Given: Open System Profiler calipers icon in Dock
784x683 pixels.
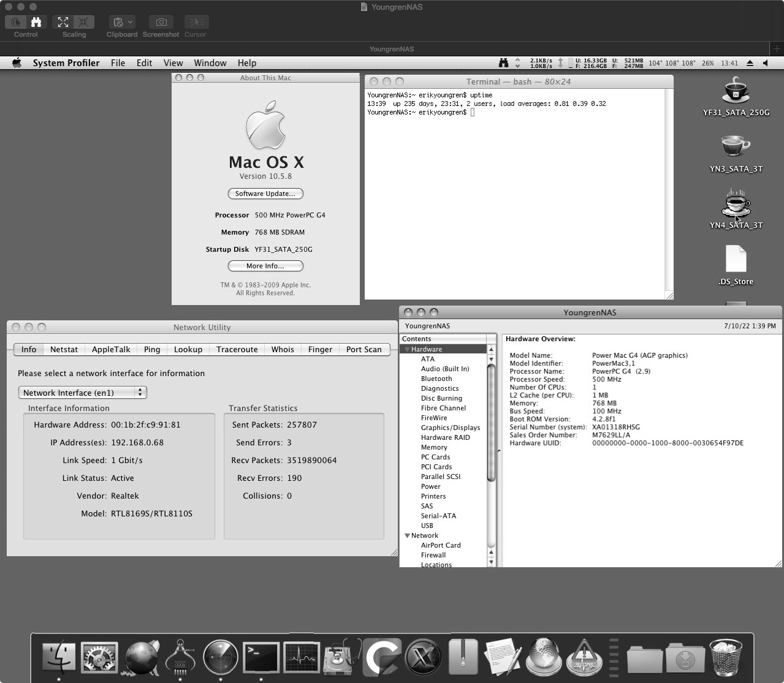Looking at the screenshot, I should point(180,657).
